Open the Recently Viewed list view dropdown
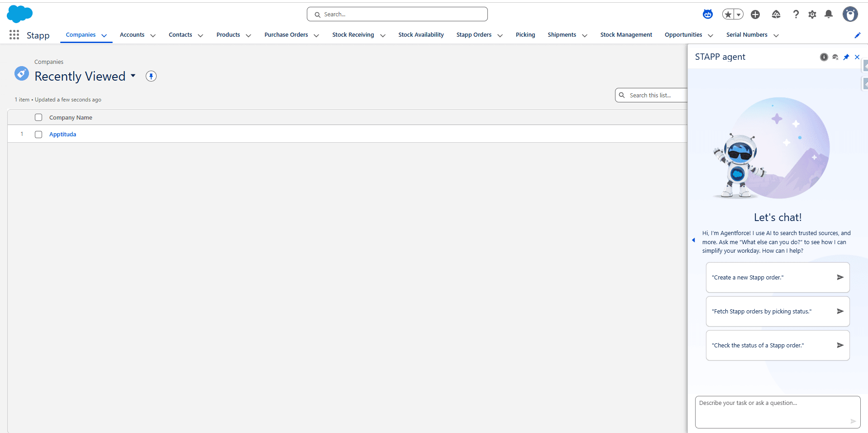The image size is (868, 433). 133,76
